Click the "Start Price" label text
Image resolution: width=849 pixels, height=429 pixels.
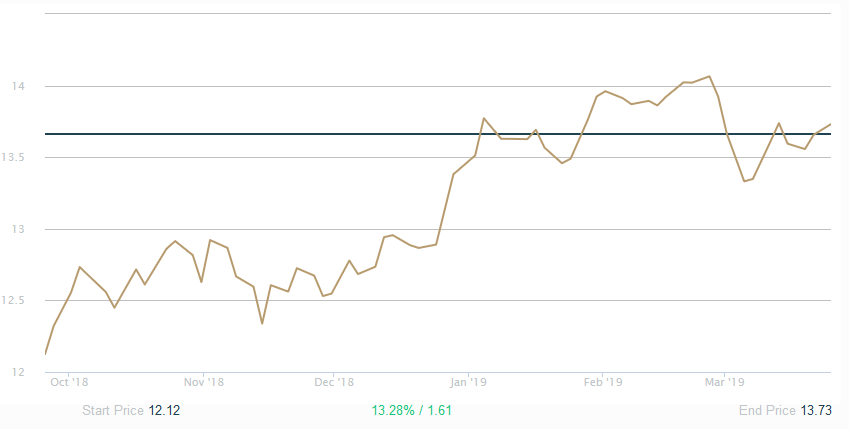coord(112,410)
